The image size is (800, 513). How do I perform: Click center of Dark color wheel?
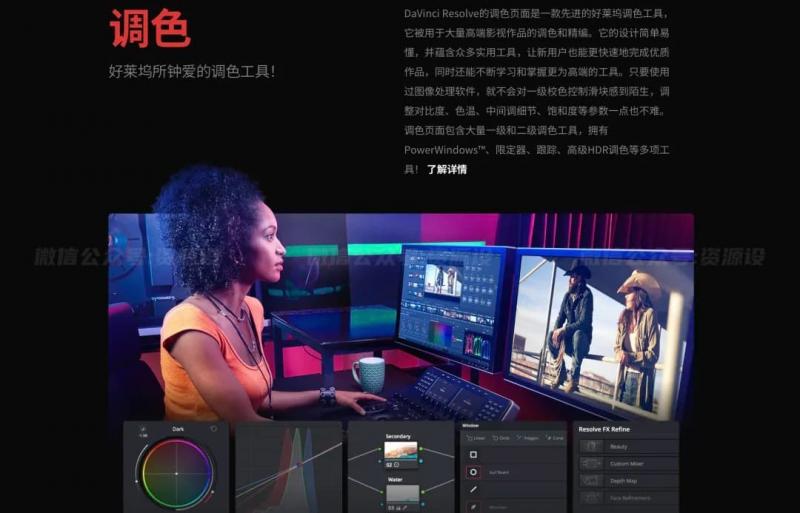(177, 473)
